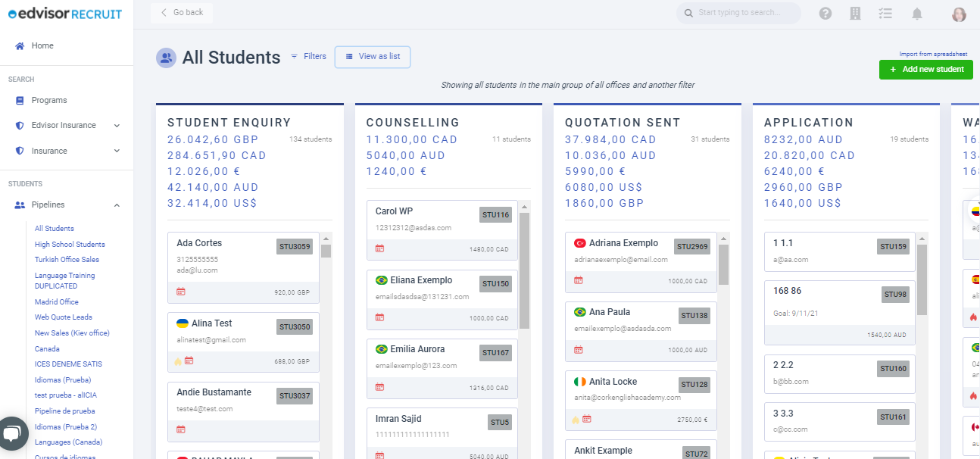Click the All Students group icon
Screen dimensions: 980x459
166,58
